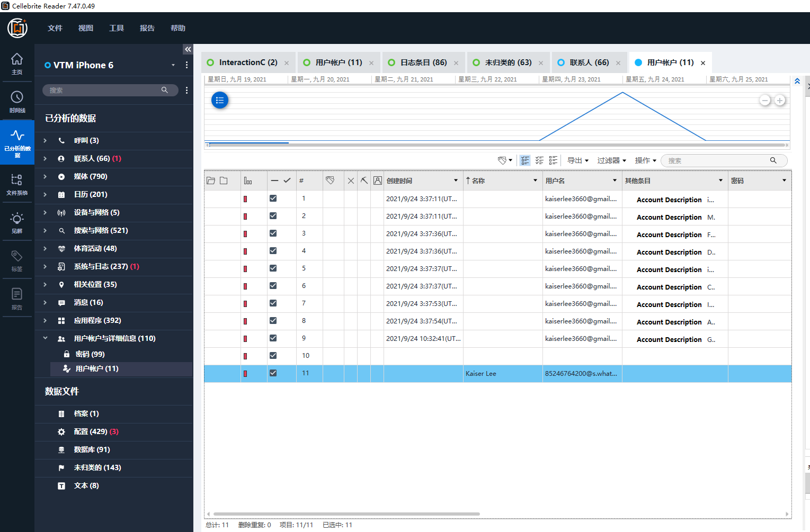Select 数据库 (91) under data files

(92, 450)
